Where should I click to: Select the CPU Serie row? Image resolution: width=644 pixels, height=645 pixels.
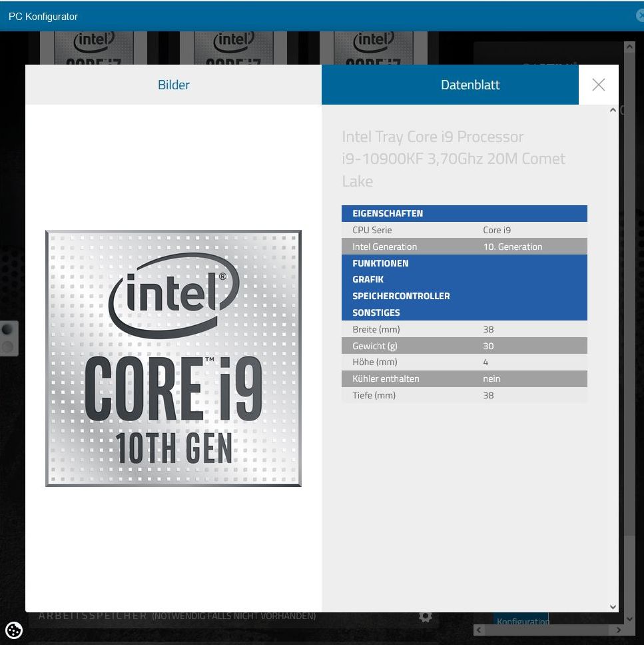[x=464, y=230]
